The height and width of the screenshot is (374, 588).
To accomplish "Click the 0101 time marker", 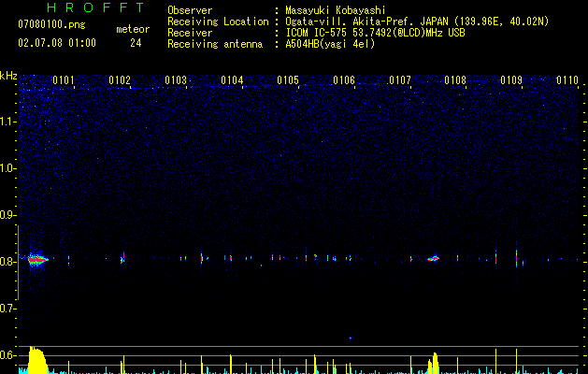I will [x=64, y=80].
